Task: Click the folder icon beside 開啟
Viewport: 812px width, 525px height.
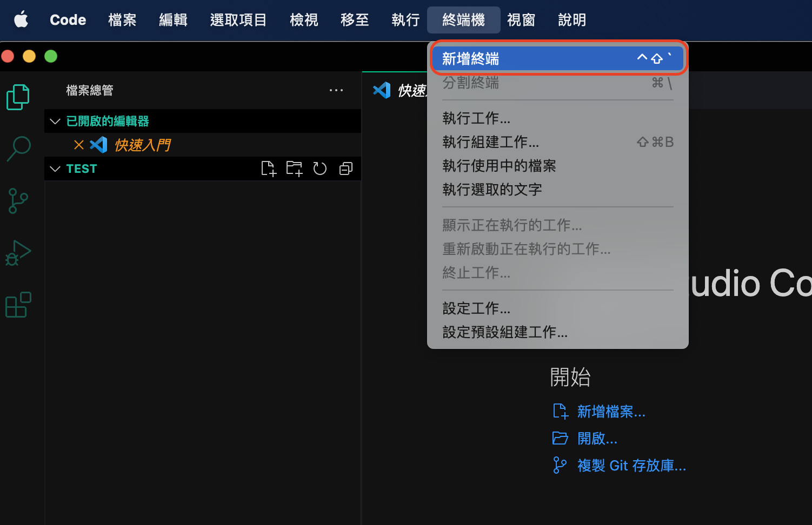Action: point(561,438)
